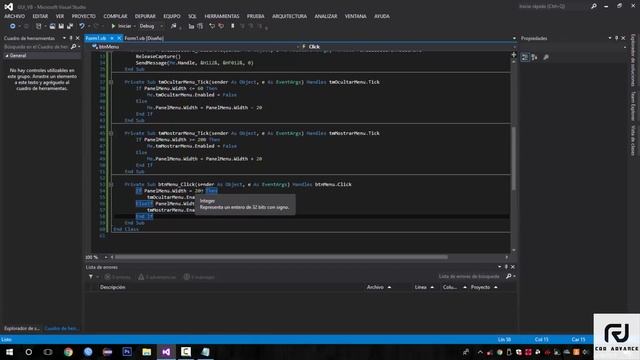640x360 pixels.
Task: Sort error list by Archivo column
Action: [375, 287]
